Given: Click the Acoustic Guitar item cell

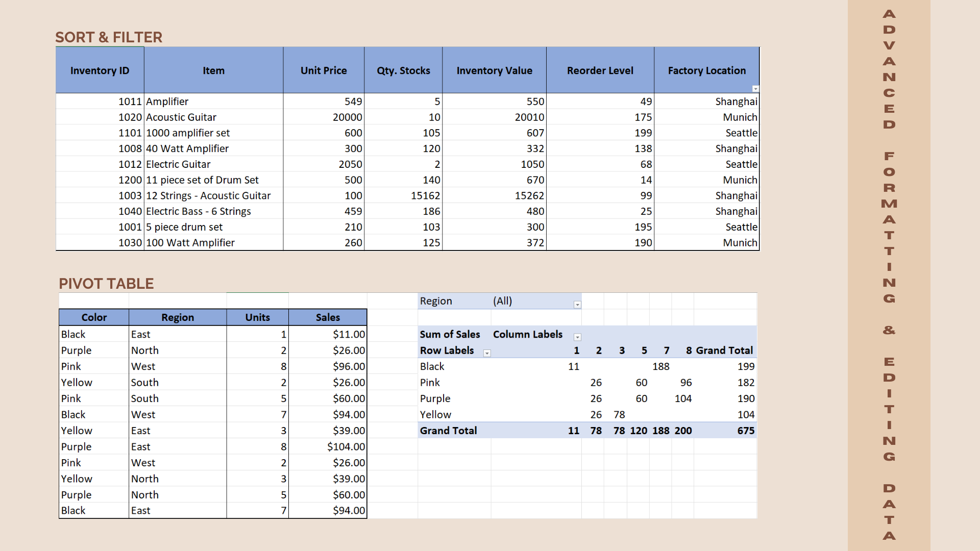Looking at the screenshot, I should click(181, 117).
